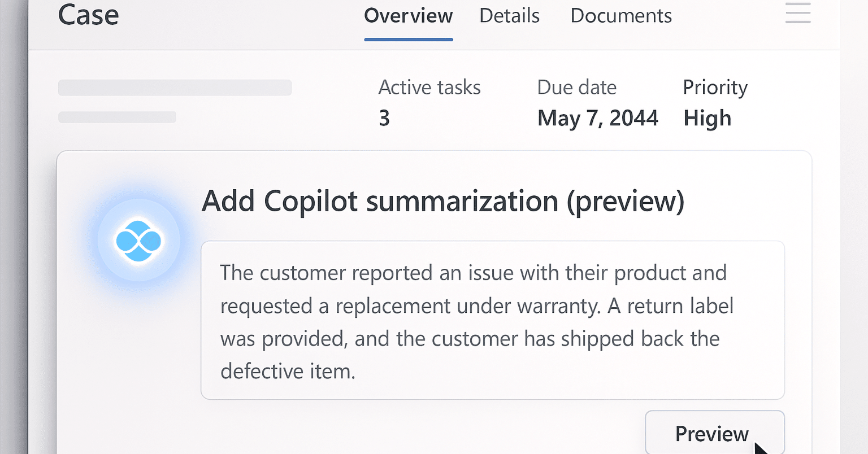Click the Due date May 7, 2044
The image size is (868, 454).
tap(597, 118)
